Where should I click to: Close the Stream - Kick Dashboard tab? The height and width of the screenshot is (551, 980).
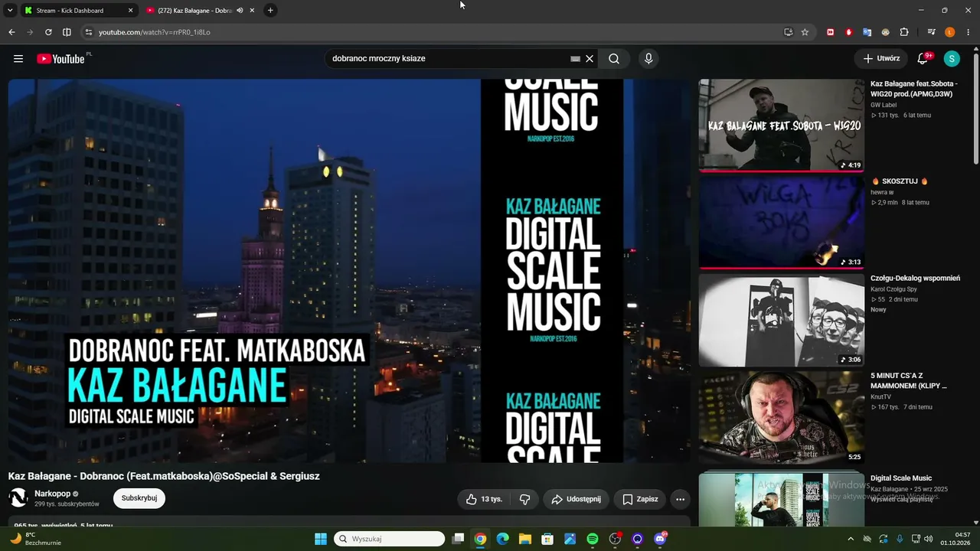pos(130,11)
